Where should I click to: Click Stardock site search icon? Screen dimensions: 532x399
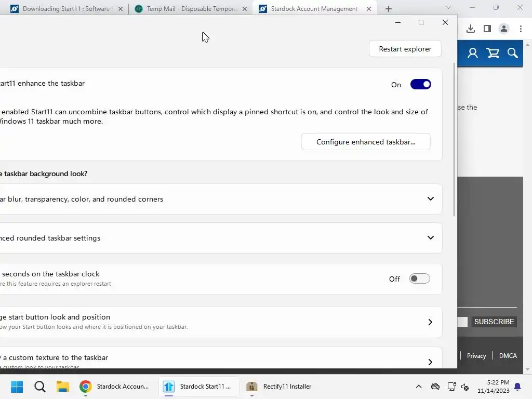click(512, 54)
